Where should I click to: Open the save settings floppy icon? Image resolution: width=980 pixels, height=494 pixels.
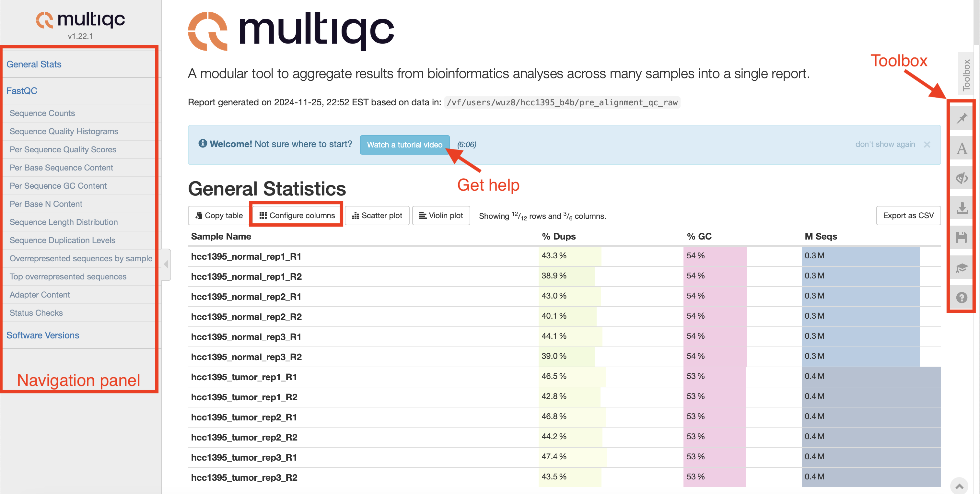962,238
